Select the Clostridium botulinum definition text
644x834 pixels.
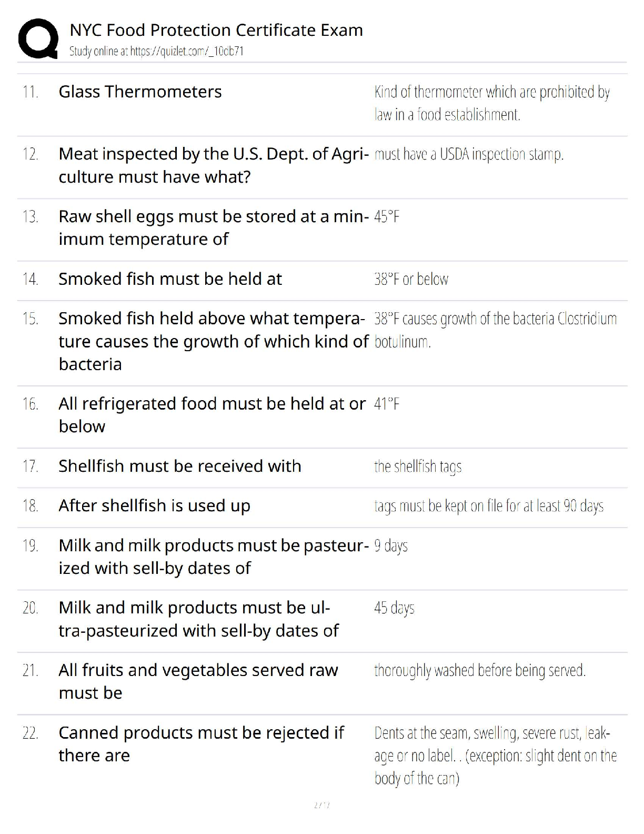(x=495, y=330)
